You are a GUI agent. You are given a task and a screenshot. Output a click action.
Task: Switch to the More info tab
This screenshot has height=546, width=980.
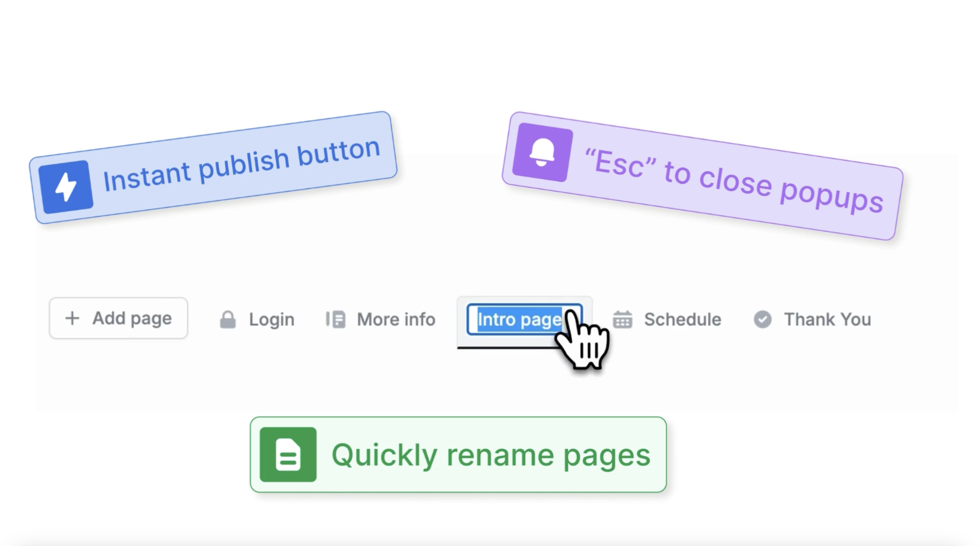pyautogui.click(x=380, y=319)
